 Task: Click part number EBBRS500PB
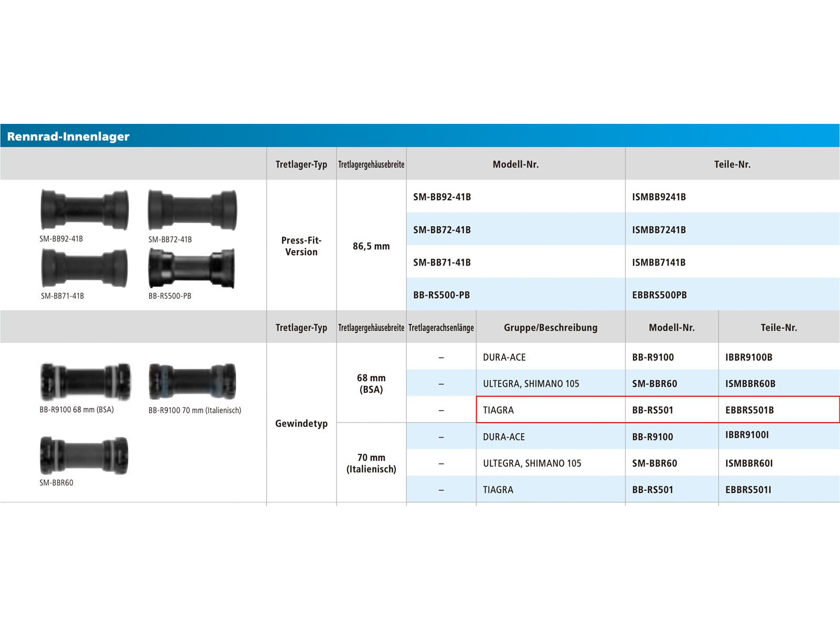659,295
